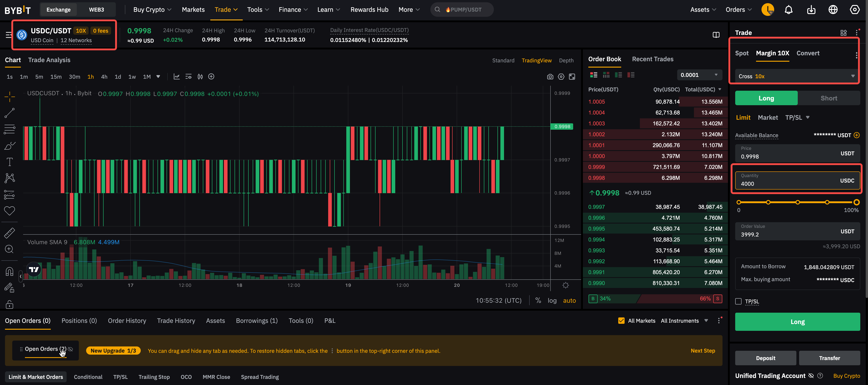Open the Borrowings (1) tab
Image resolution: width=868 pixels, height=385 pixels.
256,321
